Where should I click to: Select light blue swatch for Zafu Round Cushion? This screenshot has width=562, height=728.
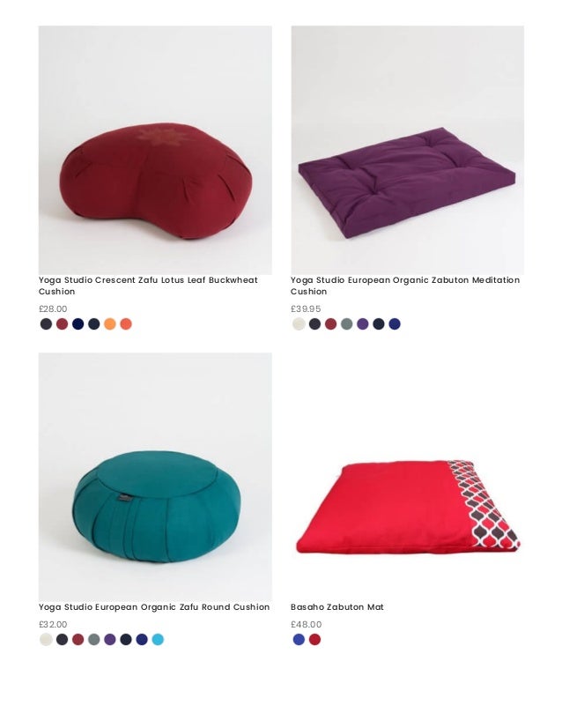click(158, 639)
